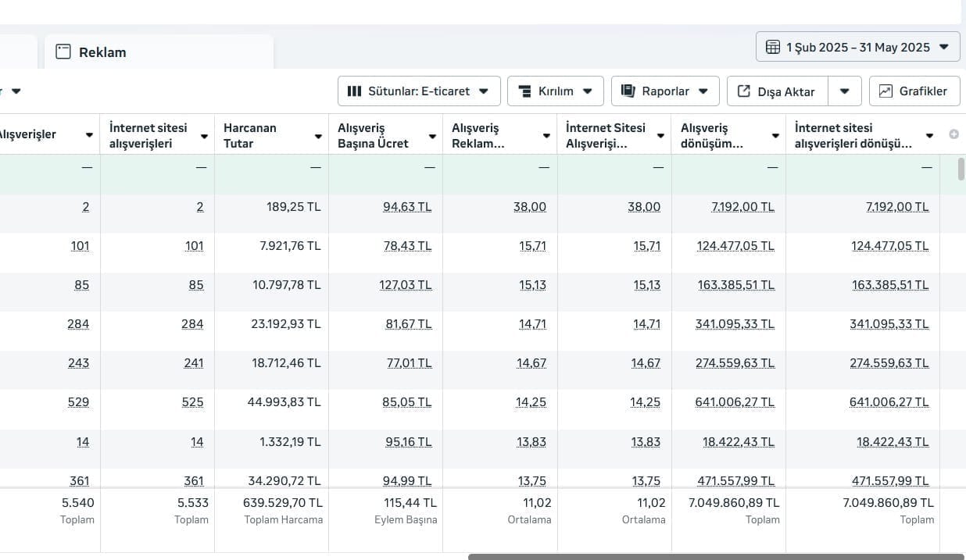Click the columns icon beside Sütunlar
The width and height of the screenshot is (966, 560).
354,91
